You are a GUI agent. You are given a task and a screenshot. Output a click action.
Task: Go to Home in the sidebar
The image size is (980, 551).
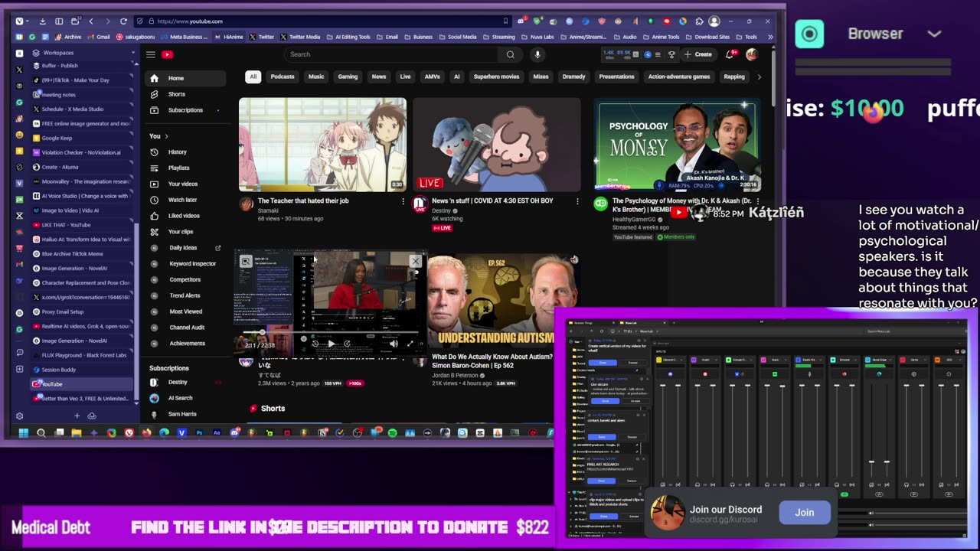[185, 78]
